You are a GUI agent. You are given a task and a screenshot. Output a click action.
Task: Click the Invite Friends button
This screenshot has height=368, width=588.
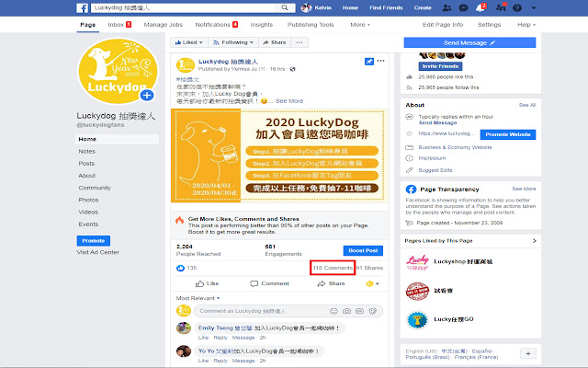tap(440, 66)
